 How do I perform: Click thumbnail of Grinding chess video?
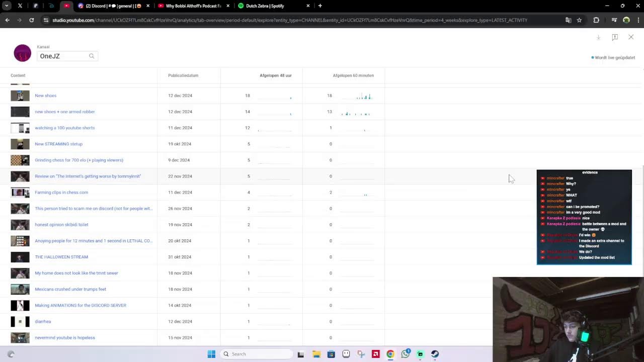pos(20,160)
